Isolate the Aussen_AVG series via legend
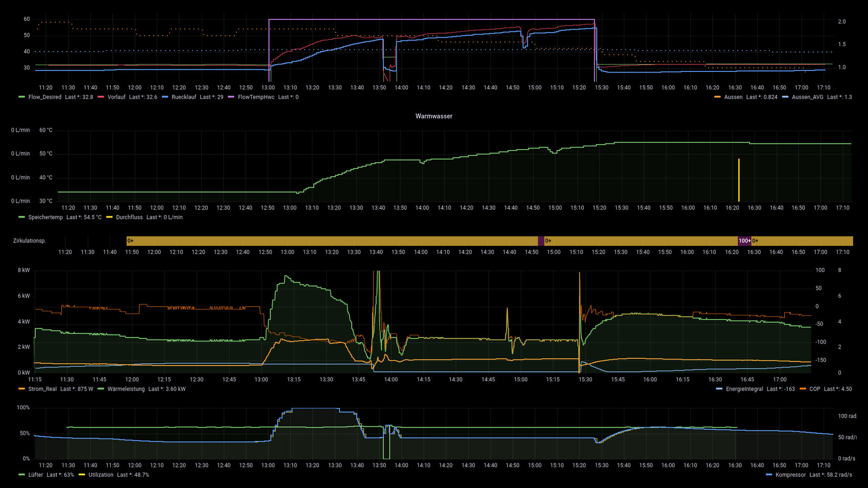868x488 pixels. [807, 97]
